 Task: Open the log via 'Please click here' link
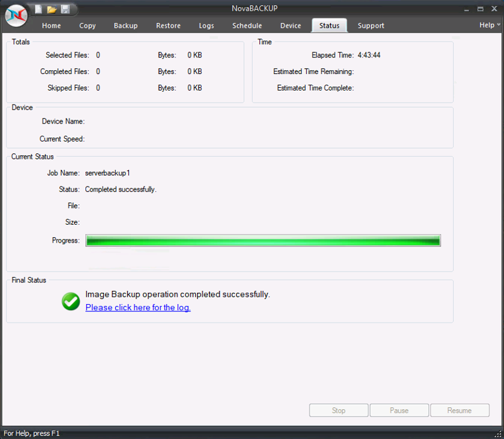[x=138, y=307]
